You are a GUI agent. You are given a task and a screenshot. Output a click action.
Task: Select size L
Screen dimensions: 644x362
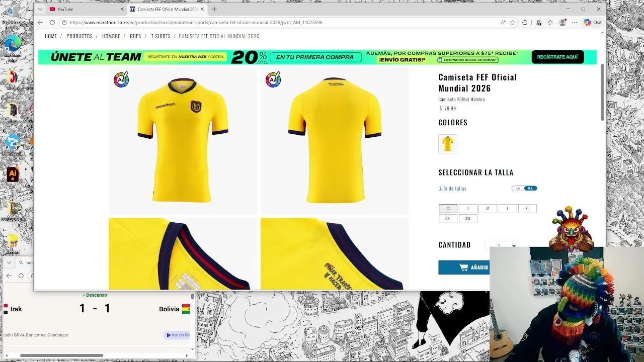click(x=507, y=208)
